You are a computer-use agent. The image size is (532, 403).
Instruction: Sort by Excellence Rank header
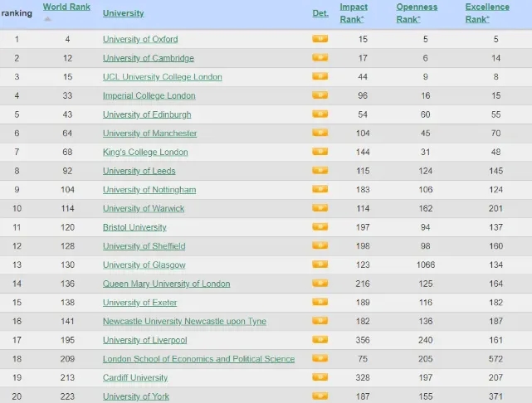(x=487, y=13)
